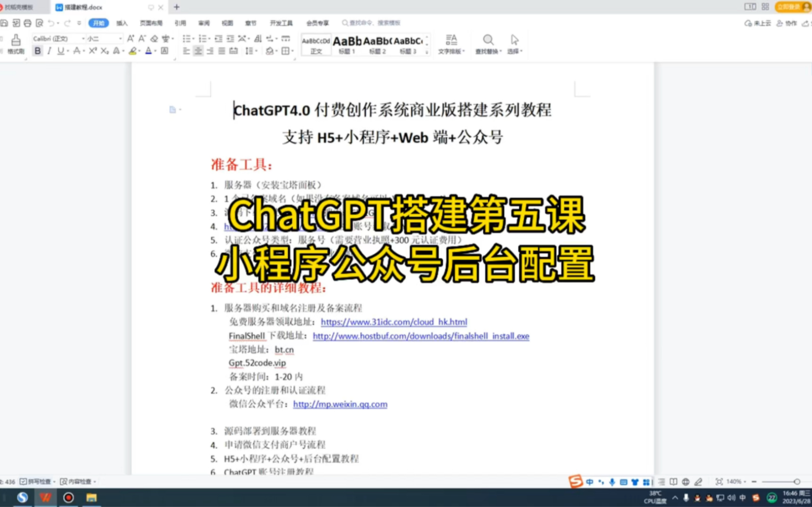This screenshot has width=812, height=507.
Task: Select the Format Painter brush
Action: [x=16, y=44]
